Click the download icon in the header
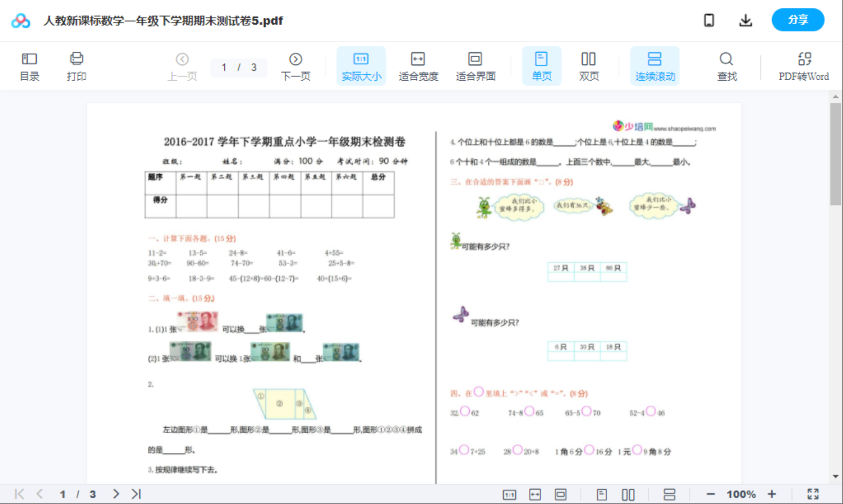 click(x=746, y=20)
